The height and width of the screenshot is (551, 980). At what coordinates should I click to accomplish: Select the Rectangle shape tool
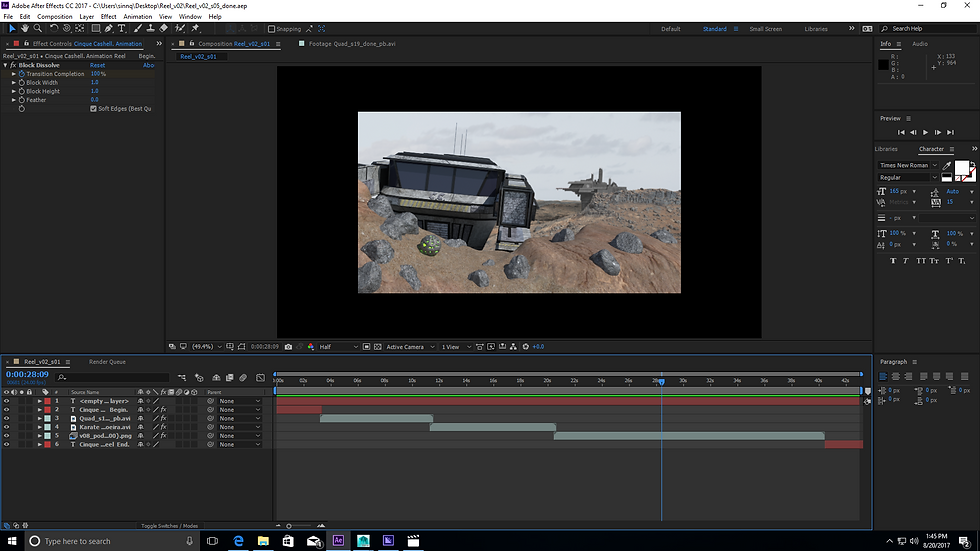tap(96, 29)
